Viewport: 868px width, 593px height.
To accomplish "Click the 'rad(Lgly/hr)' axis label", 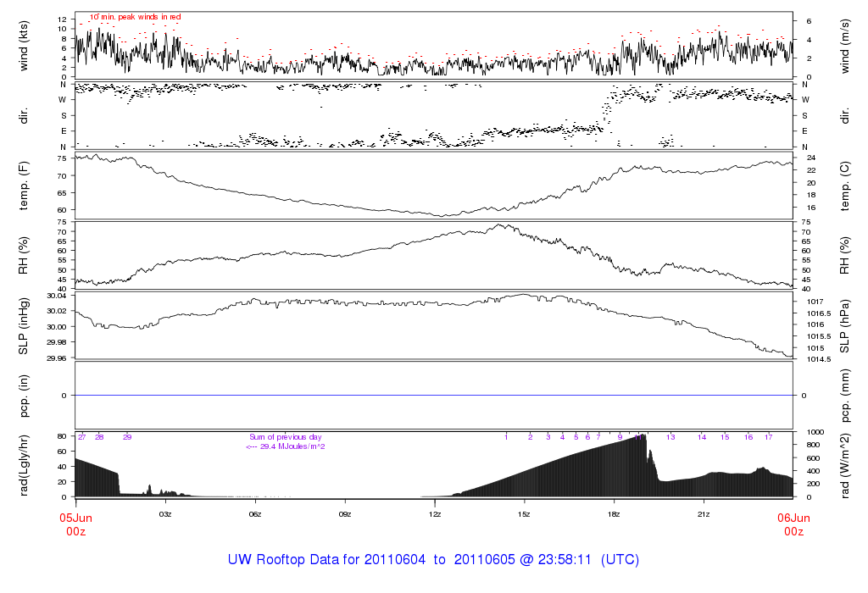I will 24,464.
